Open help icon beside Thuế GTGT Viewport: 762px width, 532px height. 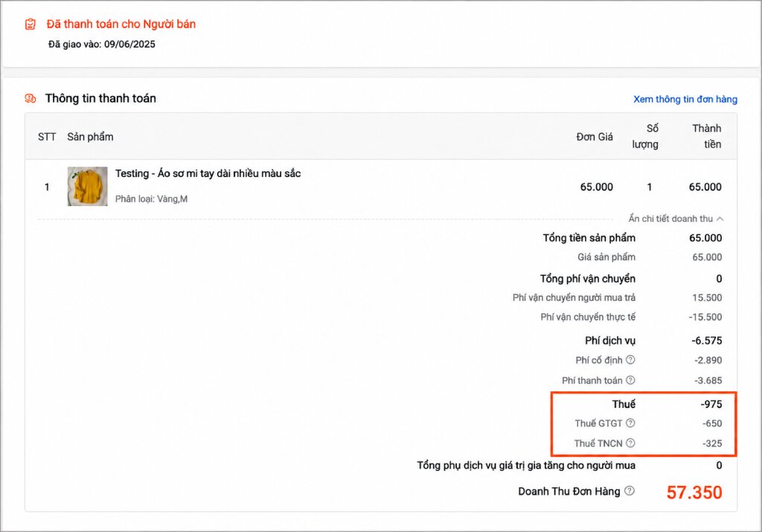[x=630, y=423]
